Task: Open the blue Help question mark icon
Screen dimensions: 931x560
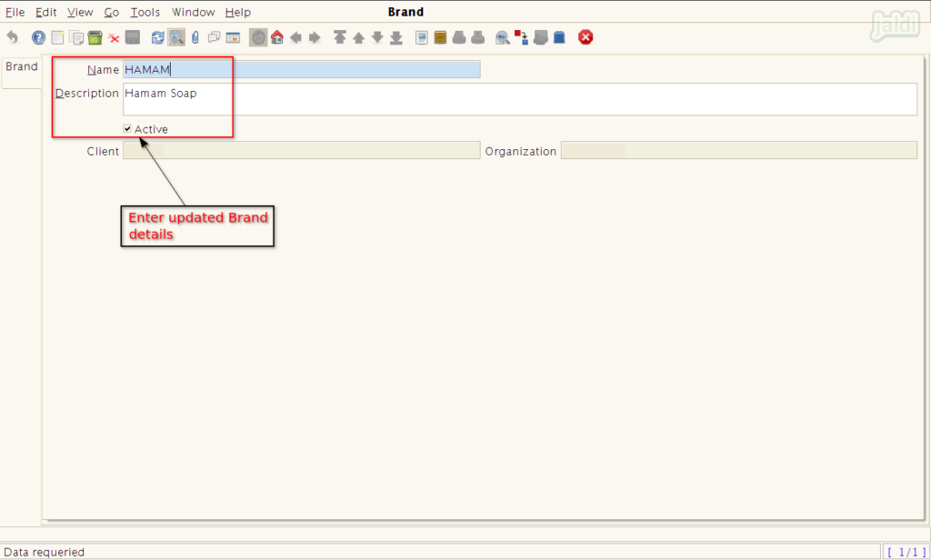Action: (x=38, y=37)
